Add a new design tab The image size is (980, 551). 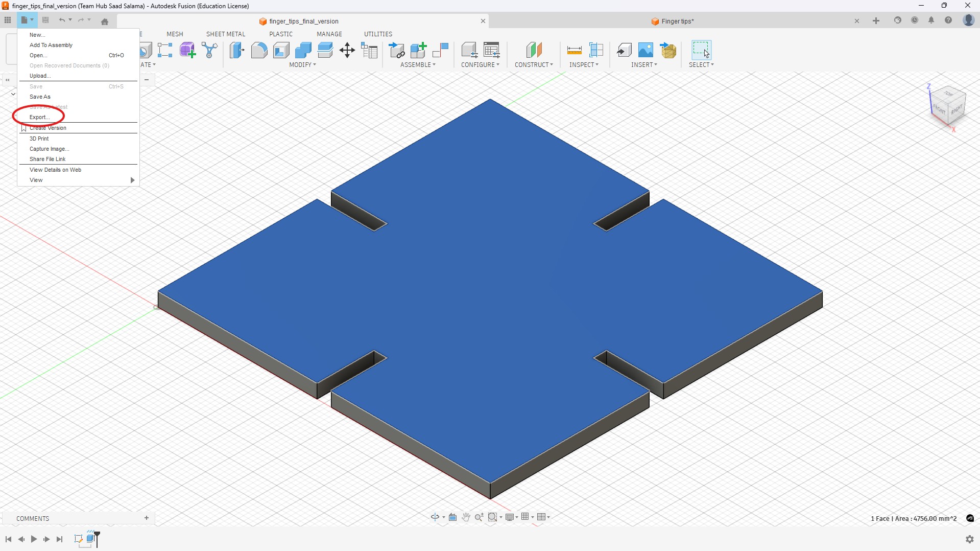tap(876, 21)
